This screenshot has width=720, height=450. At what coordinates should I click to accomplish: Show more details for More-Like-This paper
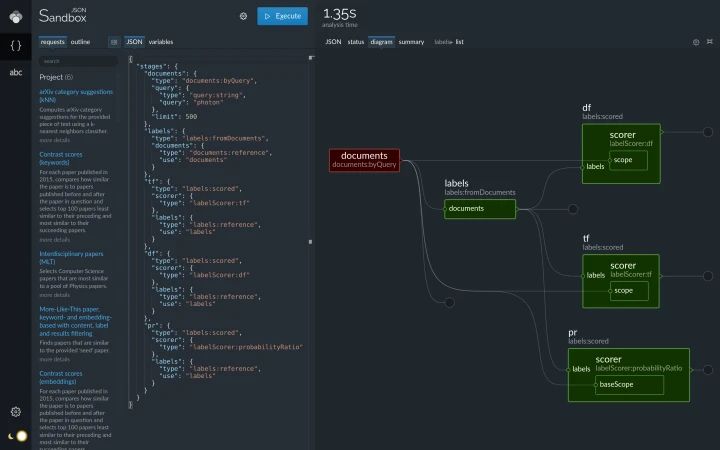coord(55,359)
